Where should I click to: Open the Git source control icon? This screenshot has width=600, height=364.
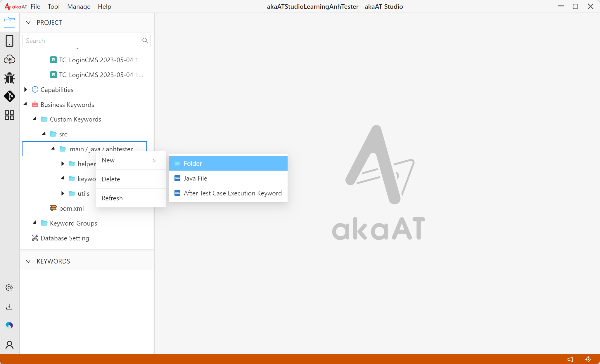point(10,96)
